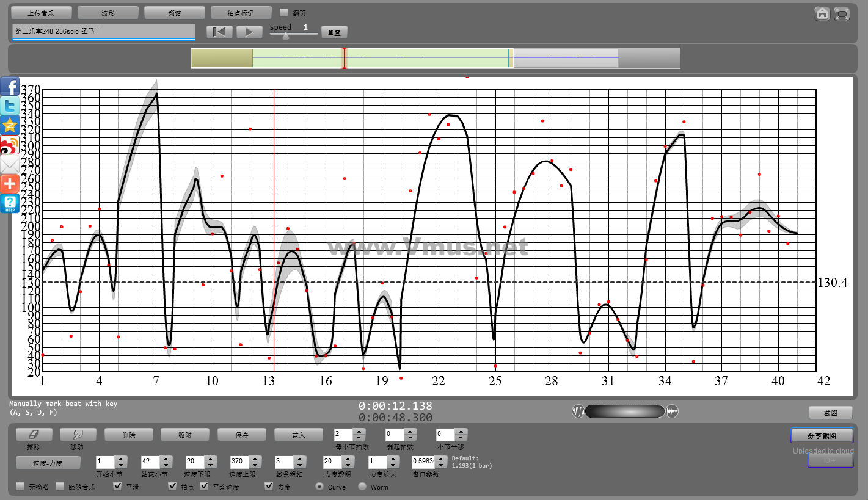Viewport: 868px width, 500px height.
Task: Click the Facebook share icon
Action: coord(10,87)
